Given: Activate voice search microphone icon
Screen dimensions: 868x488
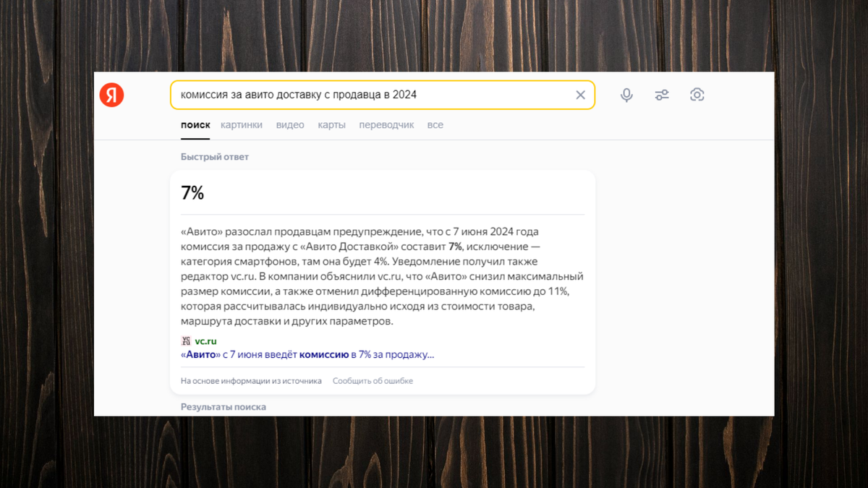Looking at the screenshot, I should point(626,95).
